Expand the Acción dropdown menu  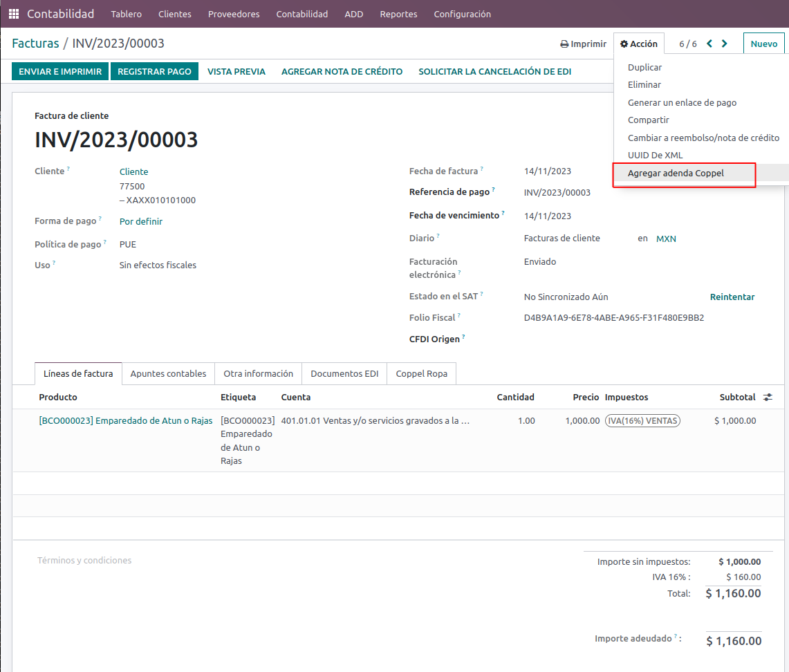point(639,44)
